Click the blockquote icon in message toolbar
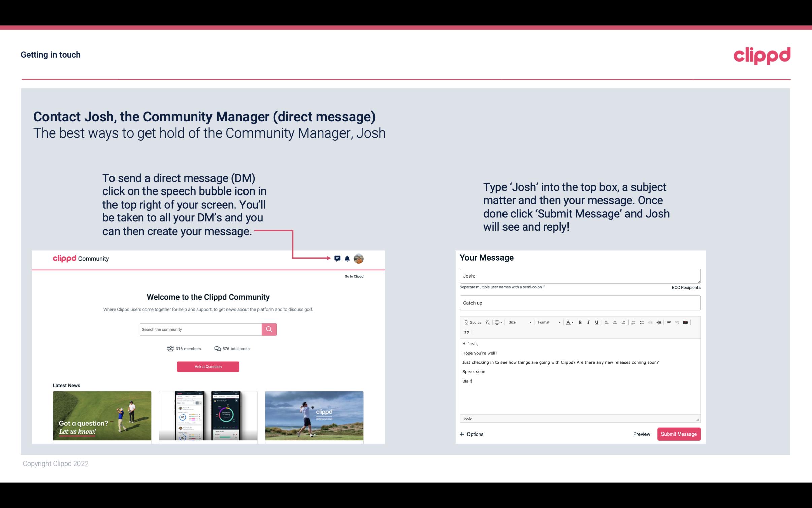Viewport: 812px width, 508px height. pyautogui.click(x=465, y=332)
